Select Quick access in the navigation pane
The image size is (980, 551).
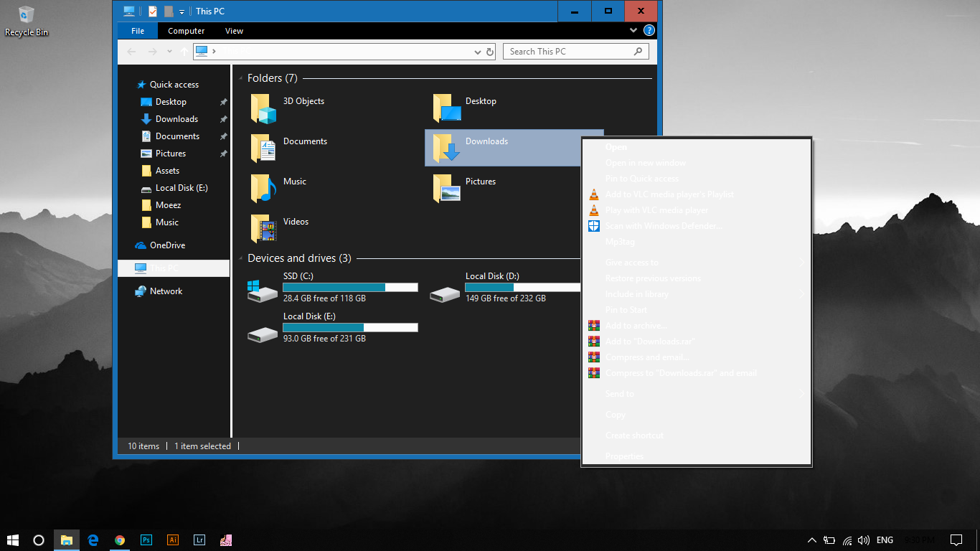(x=174, y=85)
